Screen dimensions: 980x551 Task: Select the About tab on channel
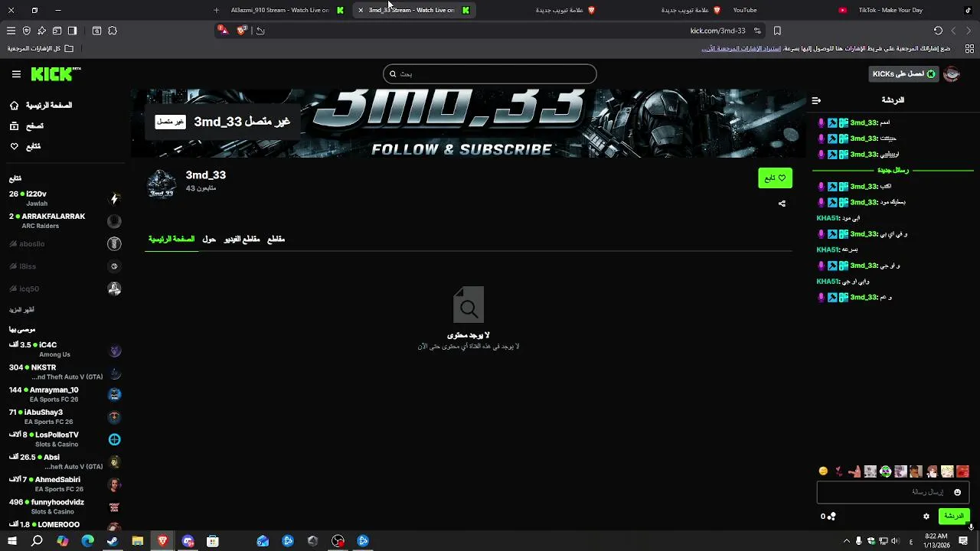click(x=209, y=240)
